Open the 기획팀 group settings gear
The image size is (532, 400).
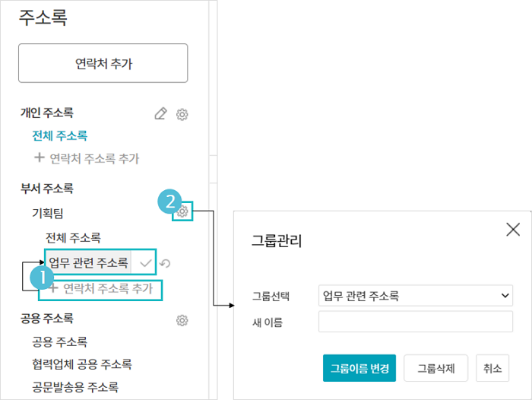click(x=182, y=212)
